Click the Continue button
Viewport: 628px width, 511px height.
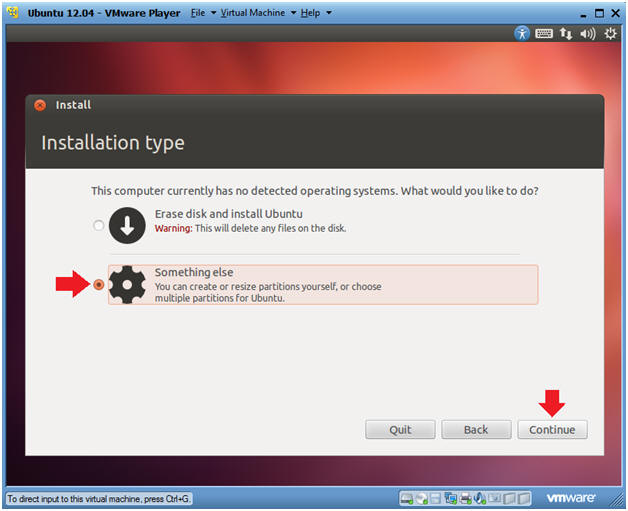pos(552,430)
